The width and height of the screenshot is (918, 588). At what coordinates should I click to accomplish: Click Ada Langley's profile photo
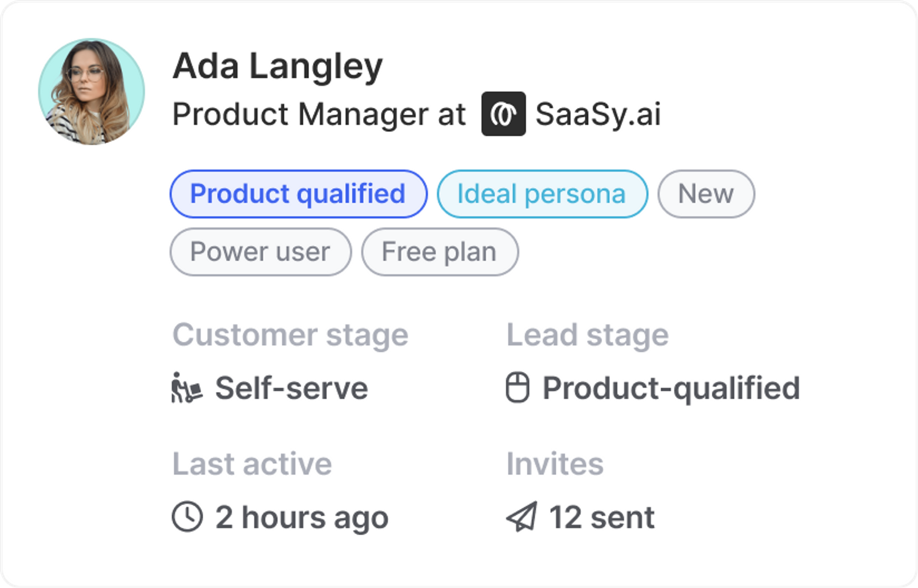point(92,92)
